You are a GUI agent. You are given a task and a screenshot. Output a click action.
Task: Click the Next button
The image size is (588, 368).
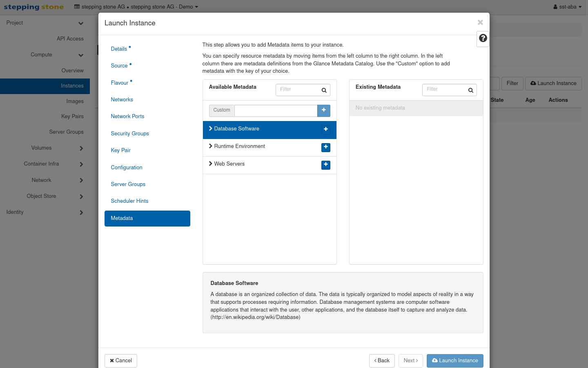pyautogui.click(x=411, y=361)
